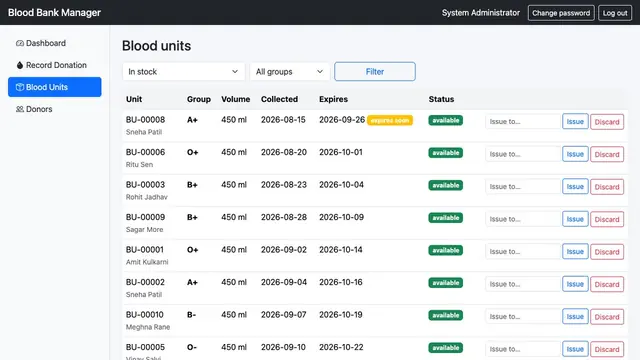Click the Volume column header
Viewport: 640px width, 360px height.
point(236,99)
